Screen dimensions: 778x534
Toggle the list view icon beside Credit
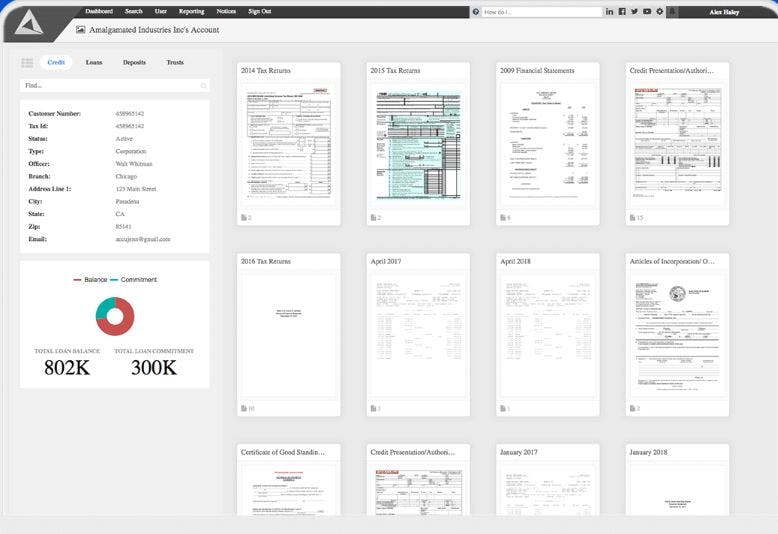tap(27, 63)
